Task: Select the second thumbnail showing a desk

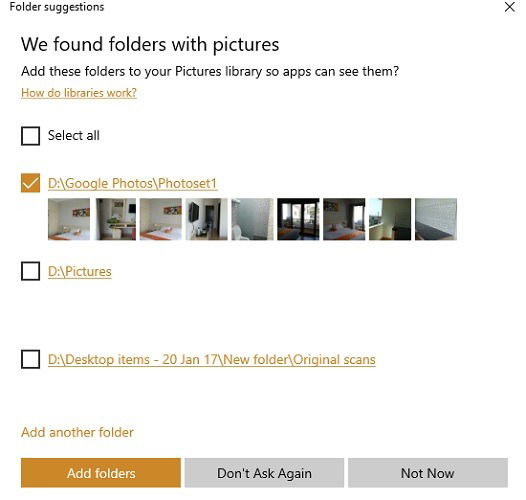Action: (x=116, y=219)
